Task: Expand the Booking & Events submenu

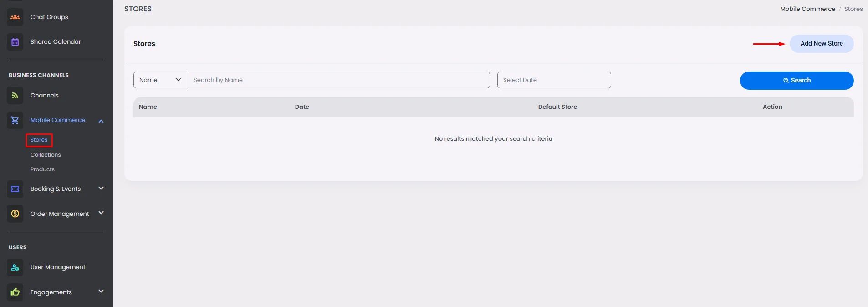Action: (101, 188)
